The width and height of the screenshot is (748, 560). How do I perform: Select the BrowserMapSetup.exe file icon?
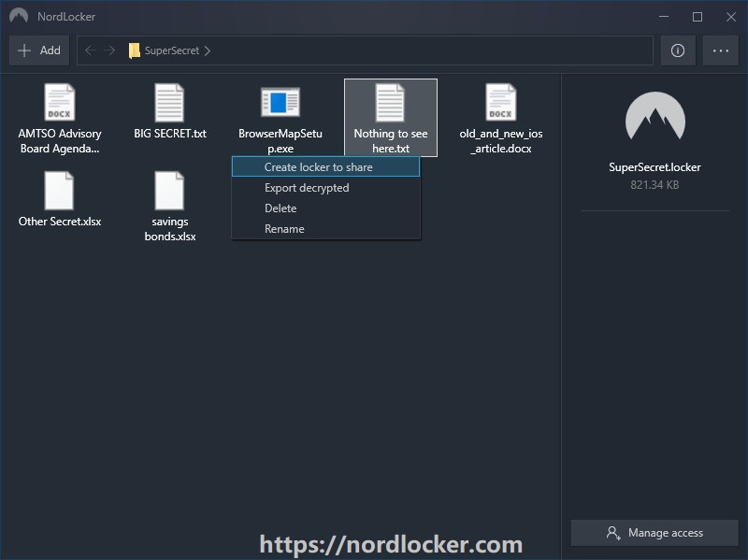[x=280, y=102]
